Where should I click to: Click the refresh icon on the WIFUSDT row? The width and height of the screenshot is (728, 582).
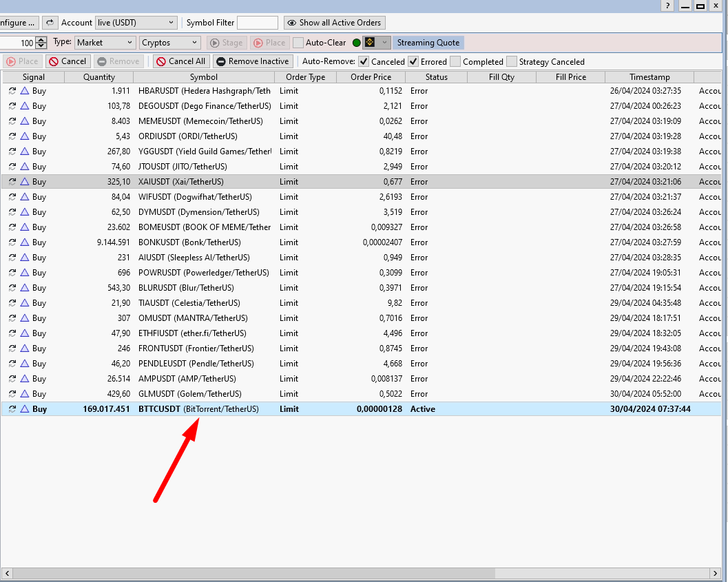[12, 197]
